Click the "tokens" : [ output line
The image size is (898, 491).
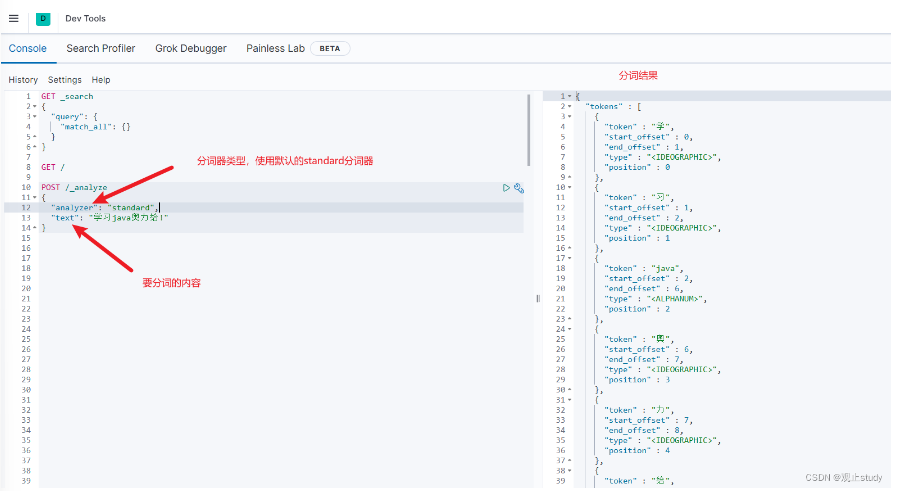click(613, 107)
